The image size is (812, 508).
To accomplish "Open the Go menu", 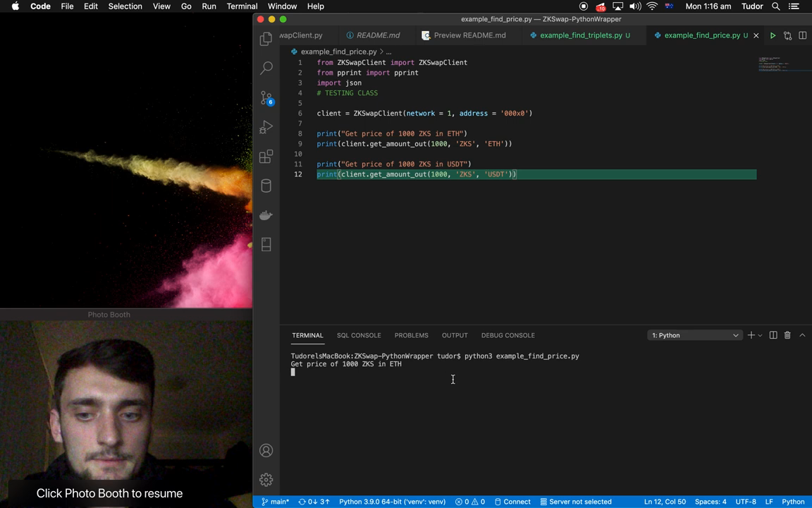I will pyautogui.click(x=186, y=6).
